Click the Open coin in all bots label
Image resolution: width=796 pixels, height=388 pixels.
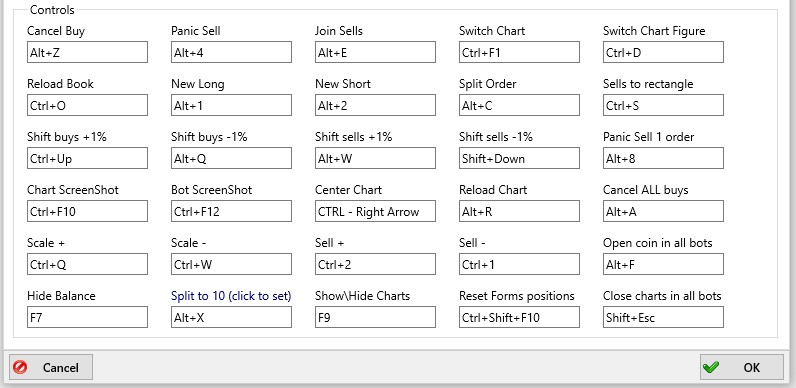pos(657,243)
